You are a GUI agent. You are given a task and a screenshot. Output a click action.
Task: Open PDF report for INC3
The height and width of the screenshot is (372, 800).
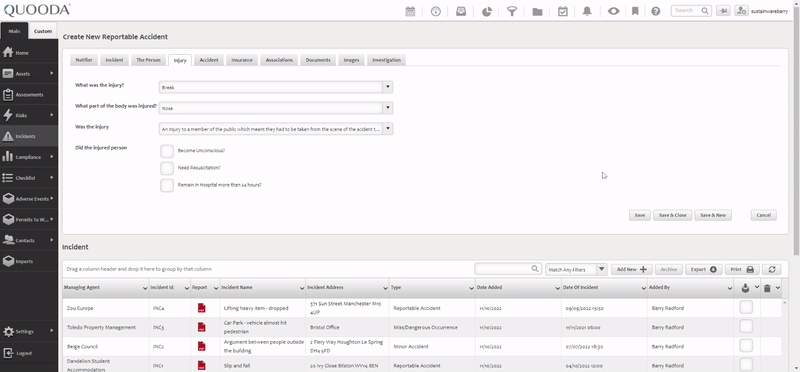[202, 327]
